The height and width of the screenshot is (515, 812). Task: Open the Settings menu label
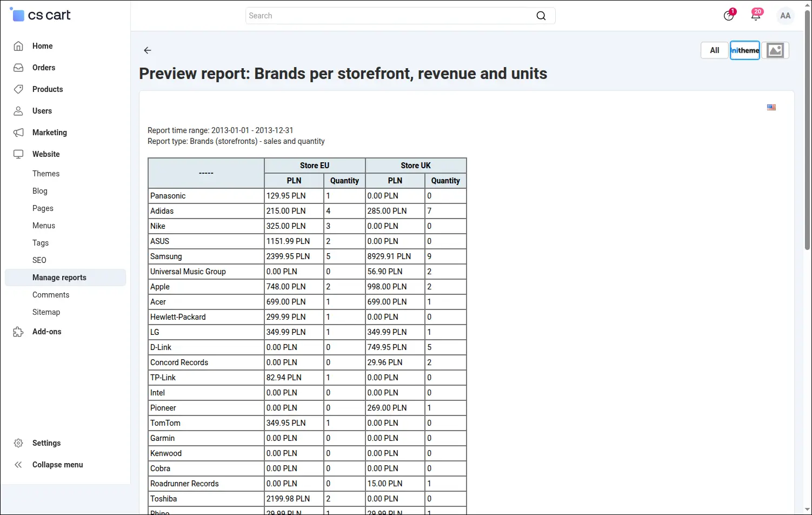pyautogui.click(x=46, y=443)
